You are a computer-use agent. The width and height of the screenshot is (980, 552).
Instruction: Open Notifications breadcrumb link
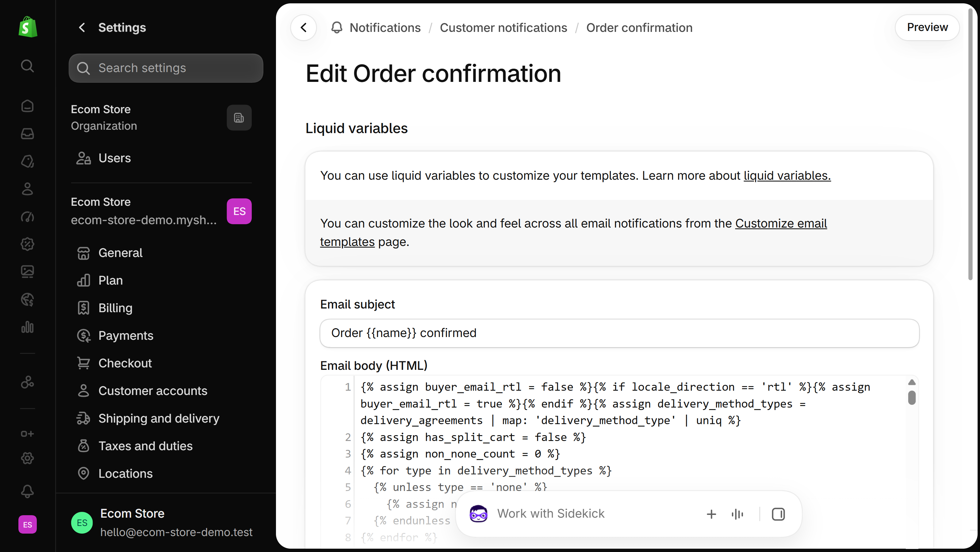pos(385,27)
